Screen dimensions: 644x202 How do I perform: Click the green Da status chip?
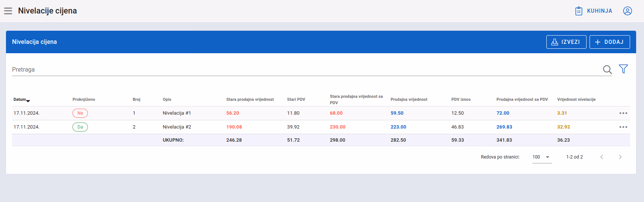pyautogui.click(x=80, y=127)
